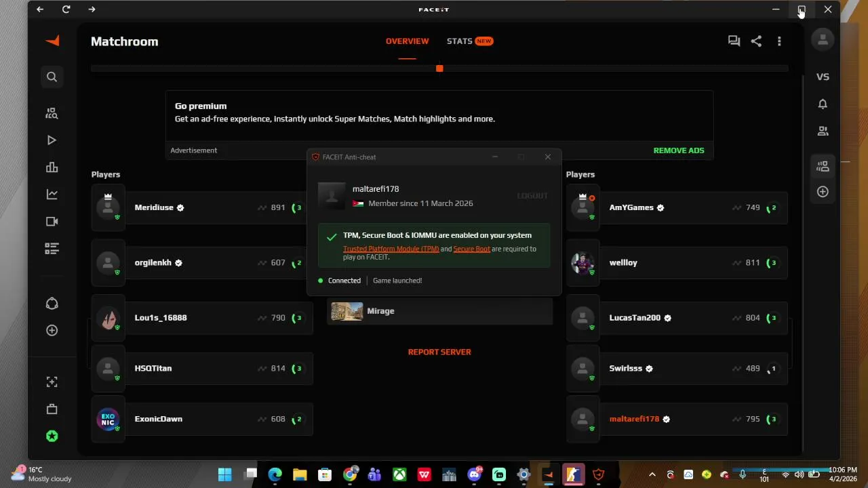
Task: Open Swirlsss player card
Action: pyautogui.click(x=677, y=368)
